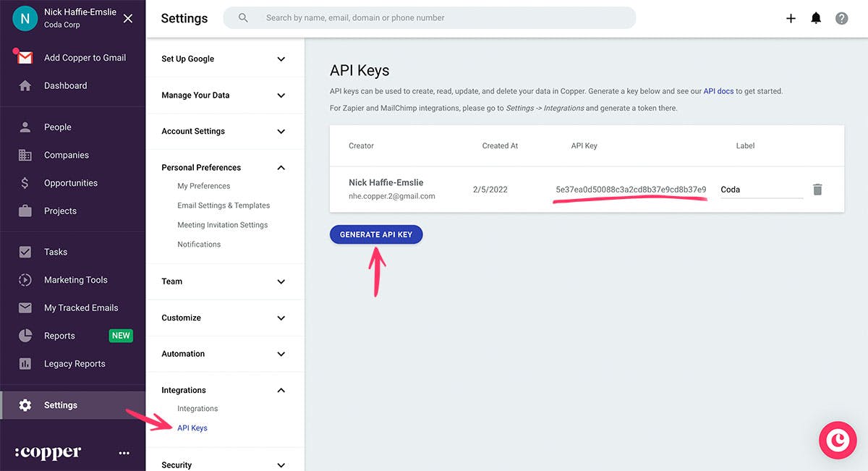Click the Created At date 2/5/2022
The height and width of the screenshot is (471, 868).
[x=490, y=190]
